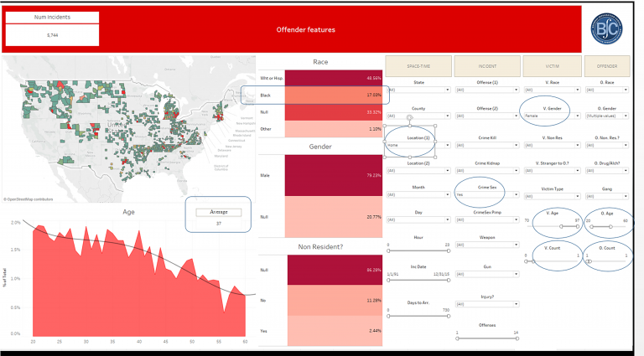
Task: Open the OFFENDER tab button
Action: click(607, 66)
